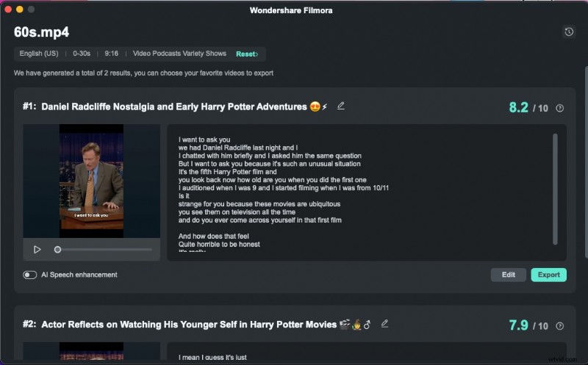Export the Daniel Radcliffe Nostalgia clip

pos(548,275)
